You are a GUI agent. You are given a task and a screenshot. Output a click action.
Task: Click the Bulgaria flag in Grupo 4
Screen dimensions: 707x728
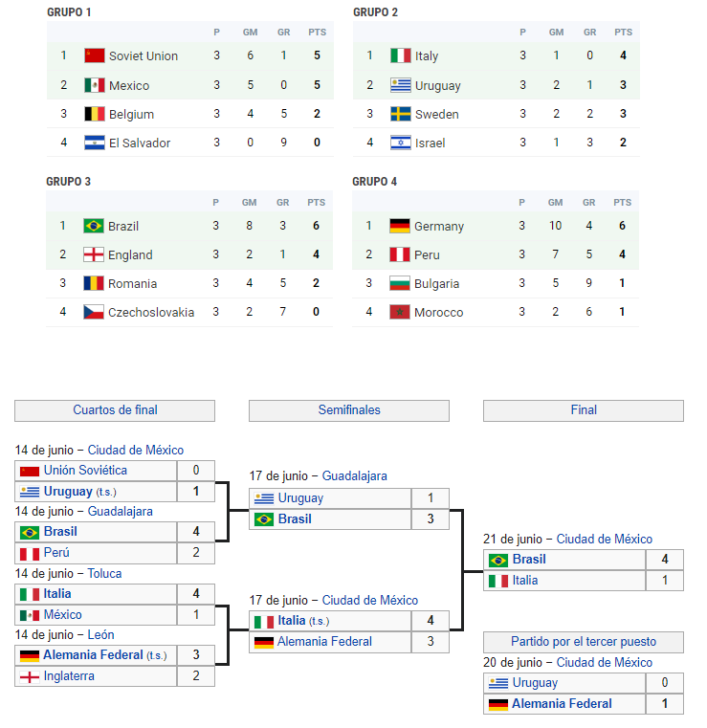[400, 283]
